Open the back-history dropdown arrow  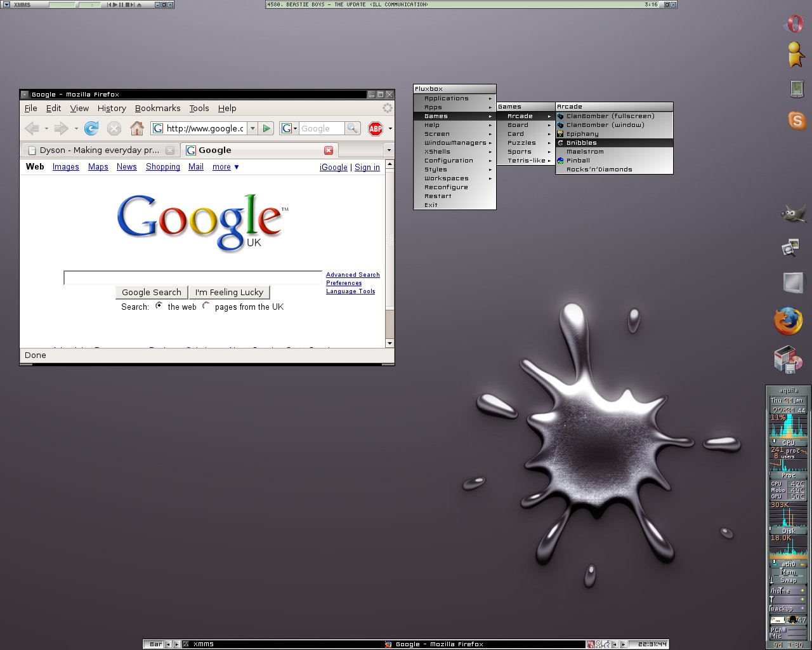(46, 129)
